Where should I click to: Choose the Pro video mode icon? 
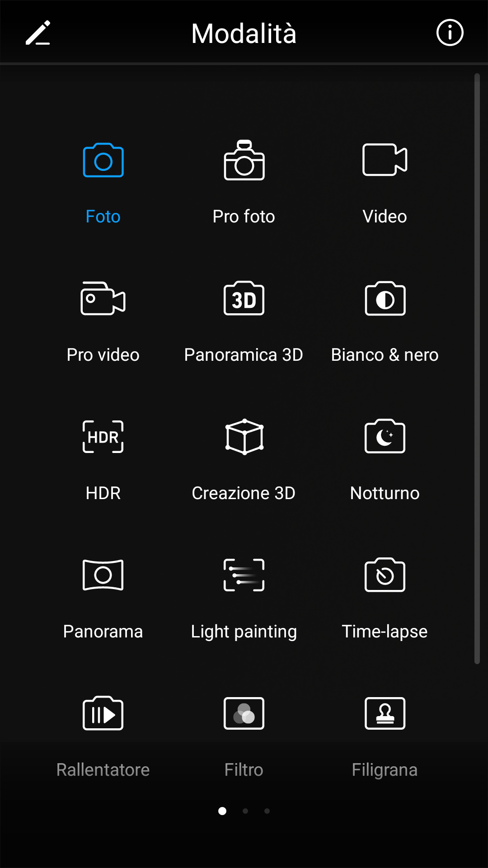coord(103,298)
